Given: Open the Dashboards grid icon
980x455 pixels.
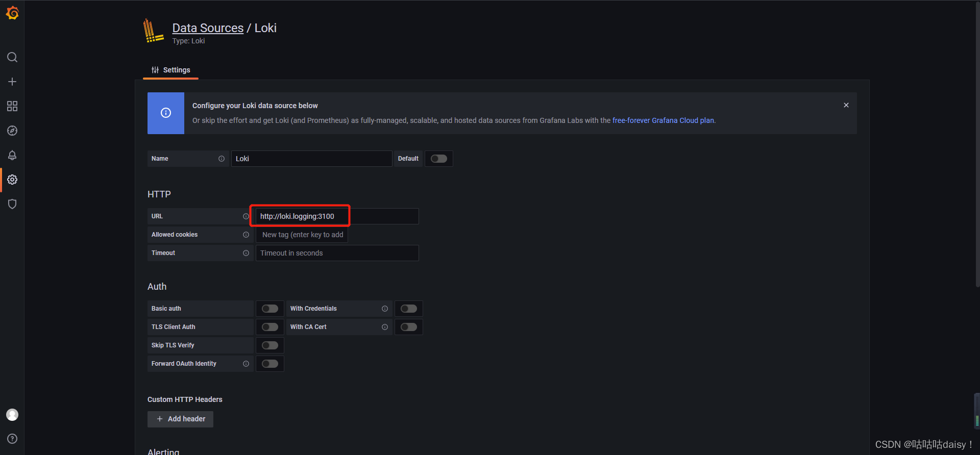Looking at the screenshot, I should tap(12, 106).
